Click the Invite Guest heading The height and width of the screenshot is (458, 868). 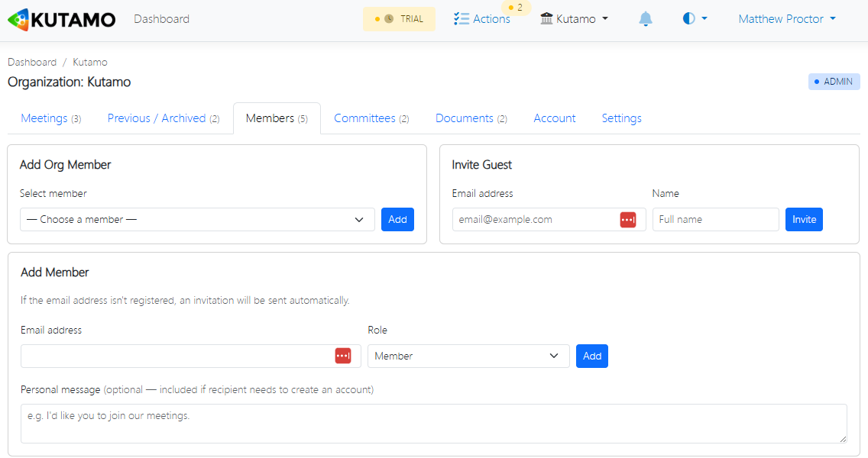481,165
